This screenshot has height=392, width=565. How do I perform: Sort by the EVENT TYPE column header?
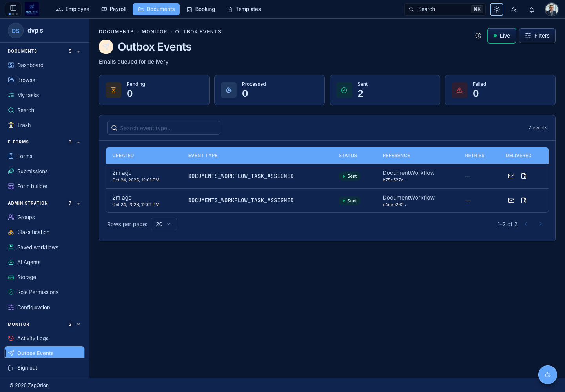click(x=203, y=156)
